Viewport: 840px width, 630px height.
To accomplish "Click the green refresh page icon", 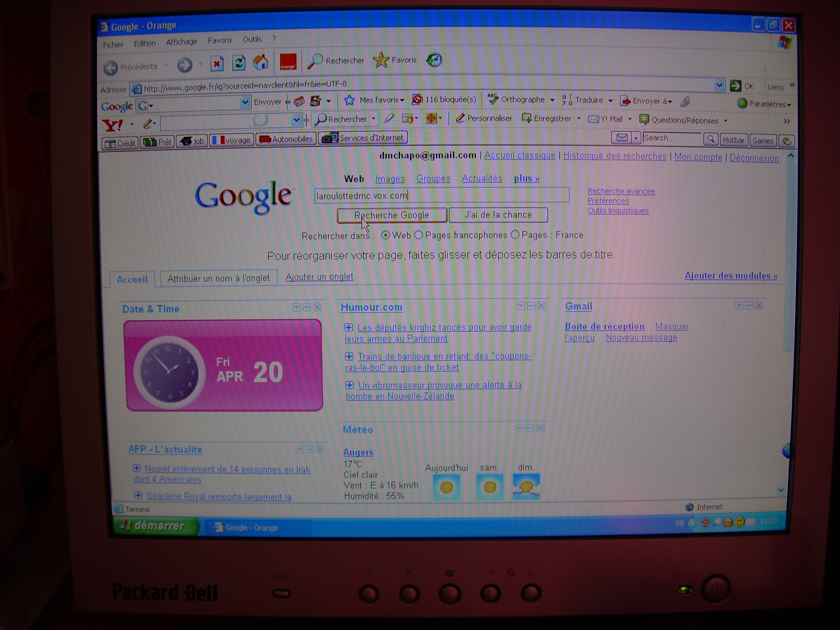I will point(239,62).
